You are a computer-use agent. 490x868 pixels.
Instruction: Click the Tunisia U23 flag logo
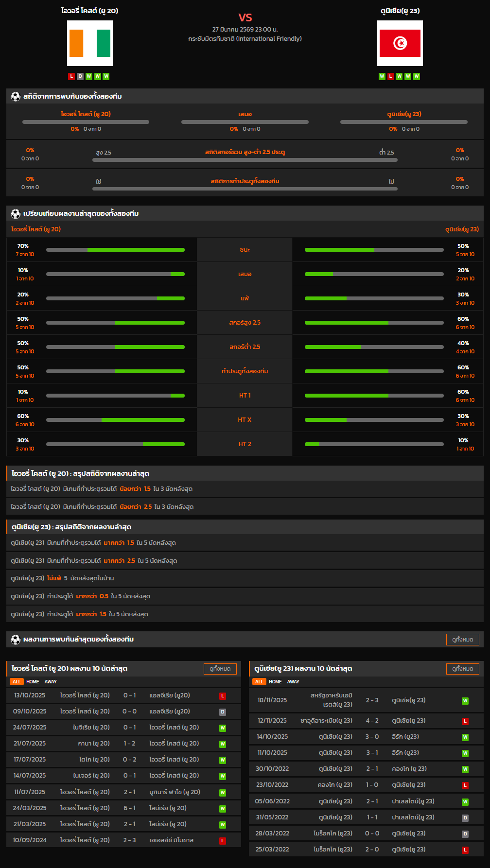(400, 43)
